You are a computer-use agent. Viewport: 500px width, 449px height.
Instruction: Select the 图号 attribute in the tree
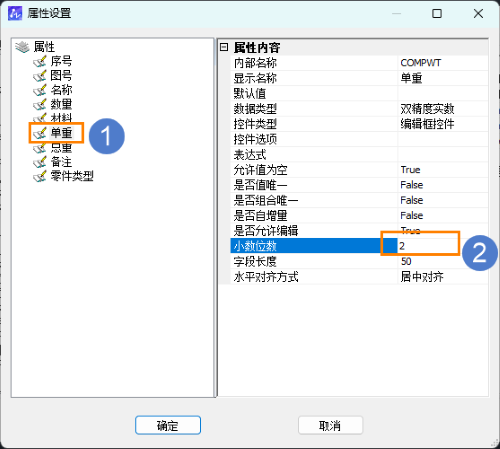pos(61,76)
